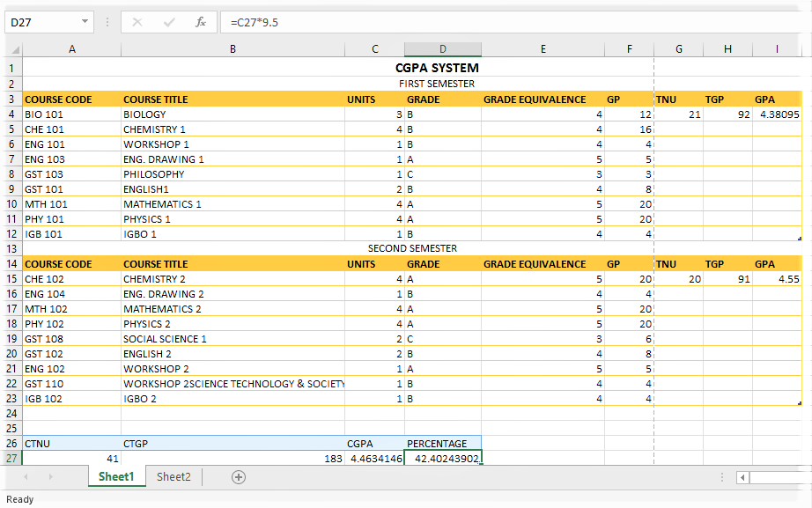This screenshot has width=812, height=508.
Task: Open Insert Function (fx) dialog
Action: pyautogui.click(x=201, y=22)
